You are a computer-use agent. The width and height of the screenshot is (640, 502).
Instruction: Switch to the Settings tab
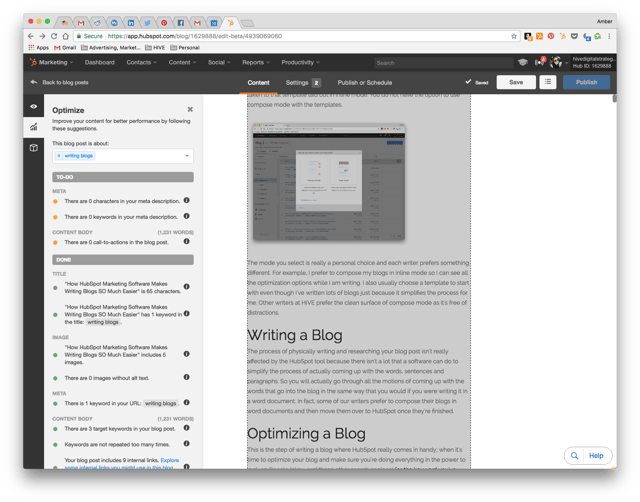[x=303, y=82]
